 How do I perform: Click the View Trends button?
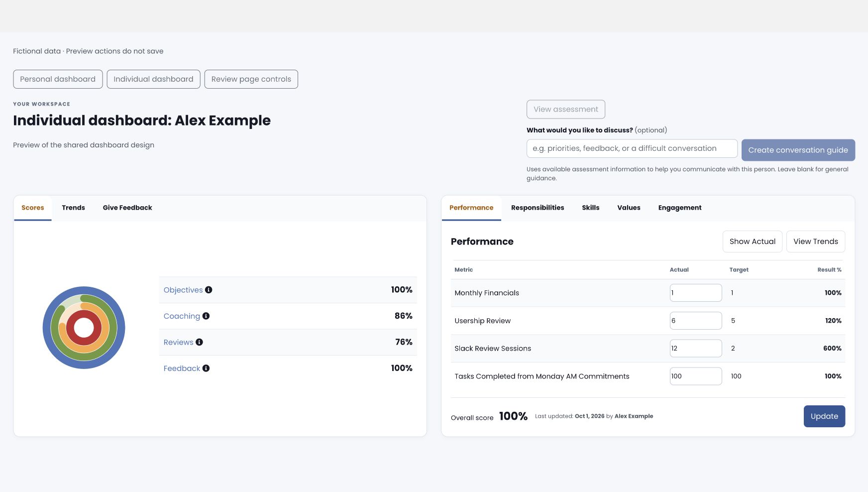point(816,242)
